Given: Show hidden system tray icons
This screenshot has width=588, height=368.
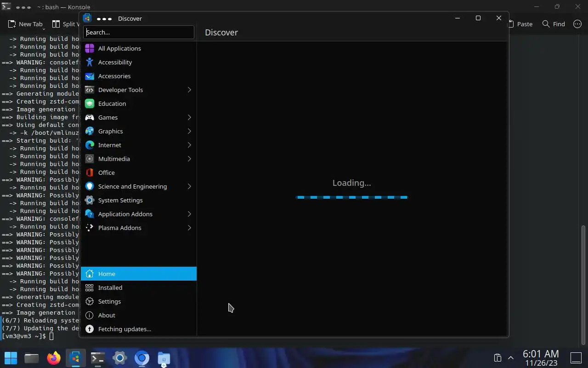Looking at the screenshot, I should click(x=510, y=358).
